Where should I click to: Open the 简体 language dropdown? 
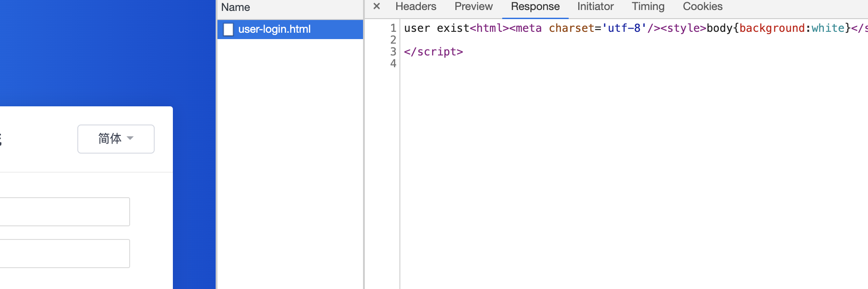[116, 139]
